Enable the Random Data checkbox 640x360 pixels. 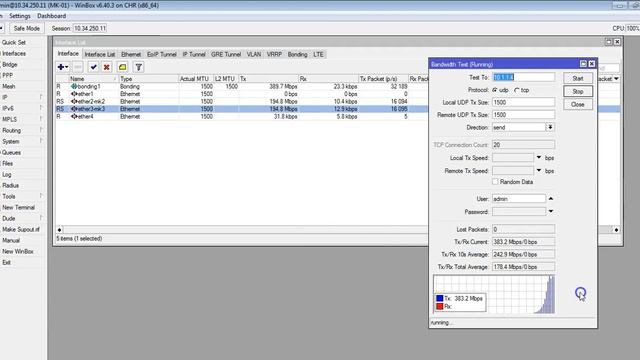click(x=495, y=182)
